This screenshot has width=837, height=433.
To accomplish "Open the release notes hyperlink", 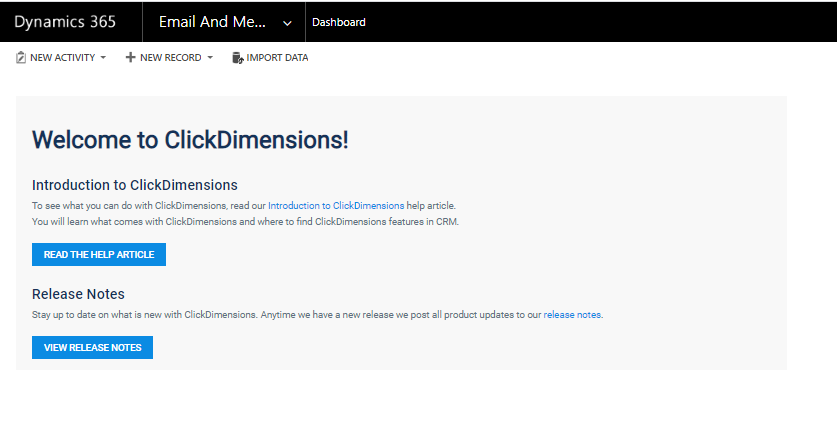I will pos(572,315).
